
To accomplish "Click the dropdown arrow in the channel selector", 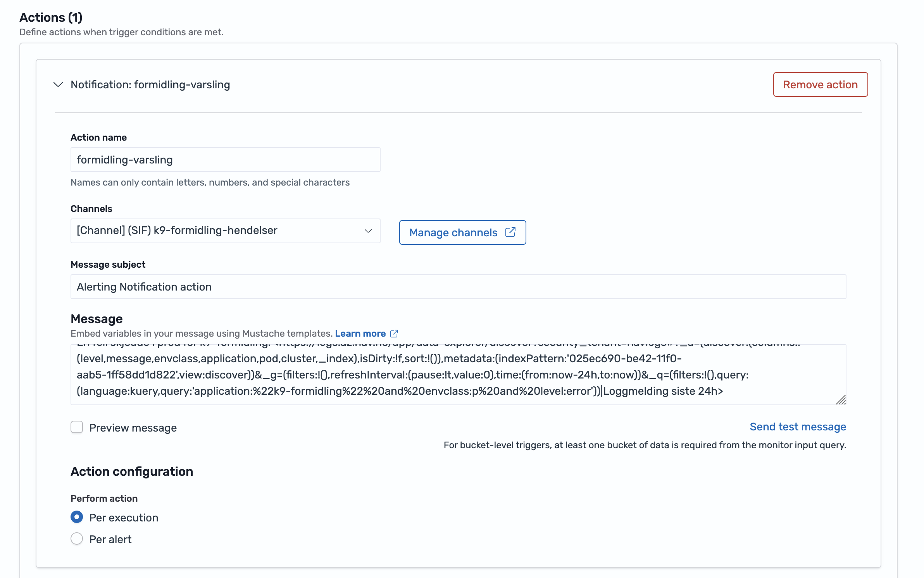I will tap(367, 231).
